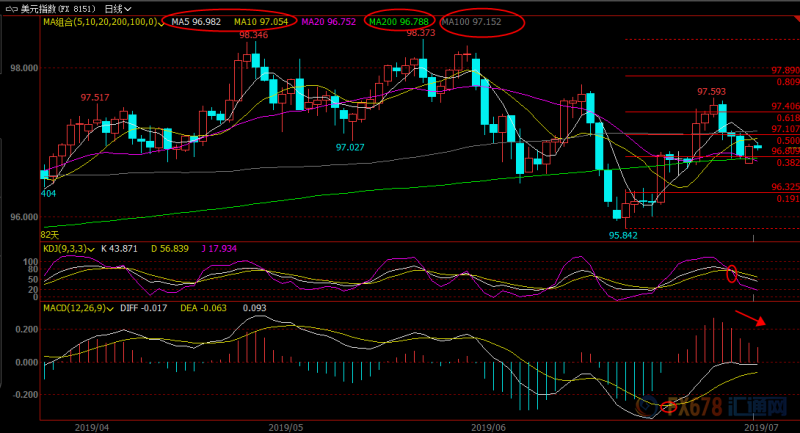This screenshot has width=800, height=433.
Task: Click the 98.373 high price label
Action: pos(421,33)
